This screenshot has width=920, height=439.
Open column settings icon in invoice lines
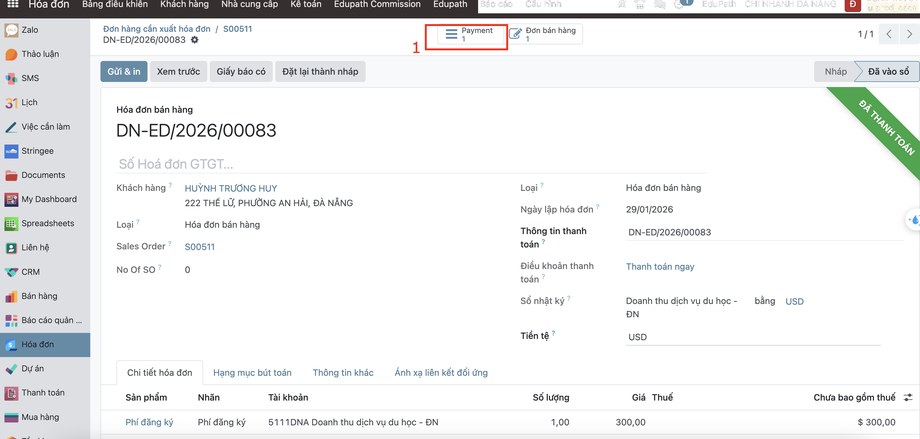point(908,398)
